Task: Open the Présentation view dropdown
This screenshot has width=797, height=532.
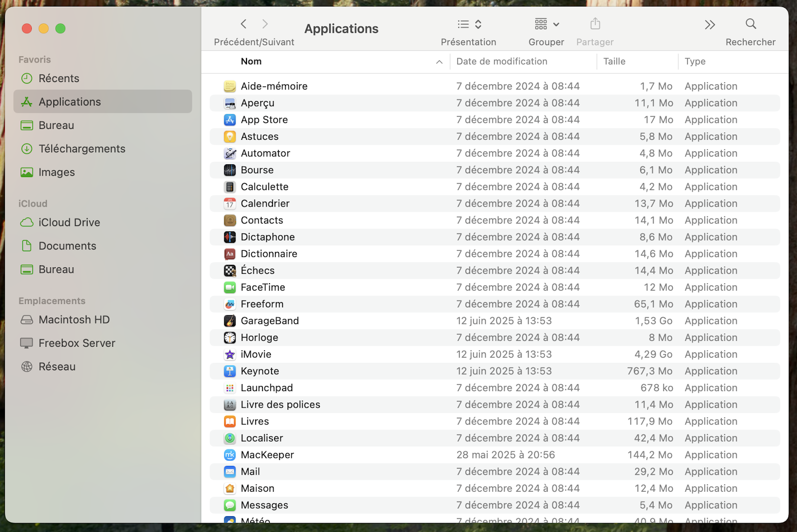Action: pos(469,24)
